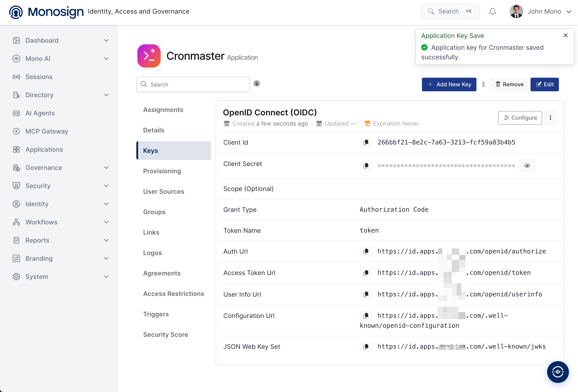Open the Security Score tab
Viewport: 578px width, 392px height.
[165, 334]
